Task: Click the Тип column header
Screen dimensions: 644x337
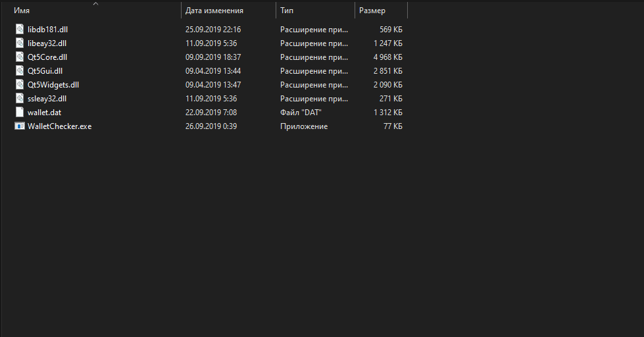Action: 287,11
